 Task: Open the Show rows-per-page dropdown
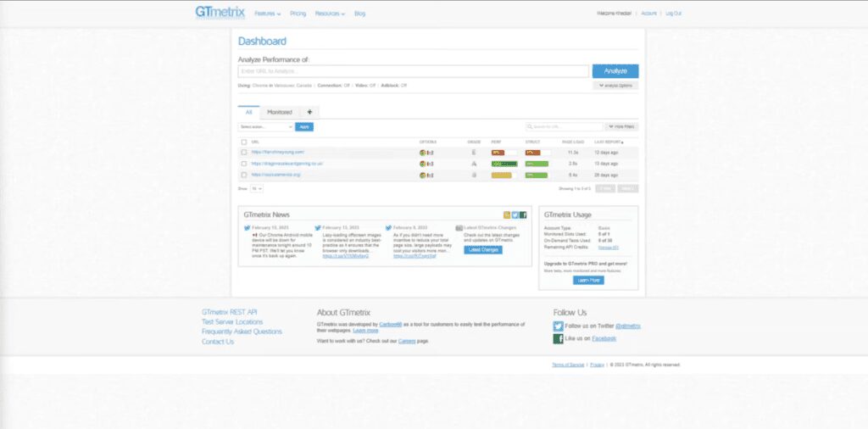click(x=257, y=189)
